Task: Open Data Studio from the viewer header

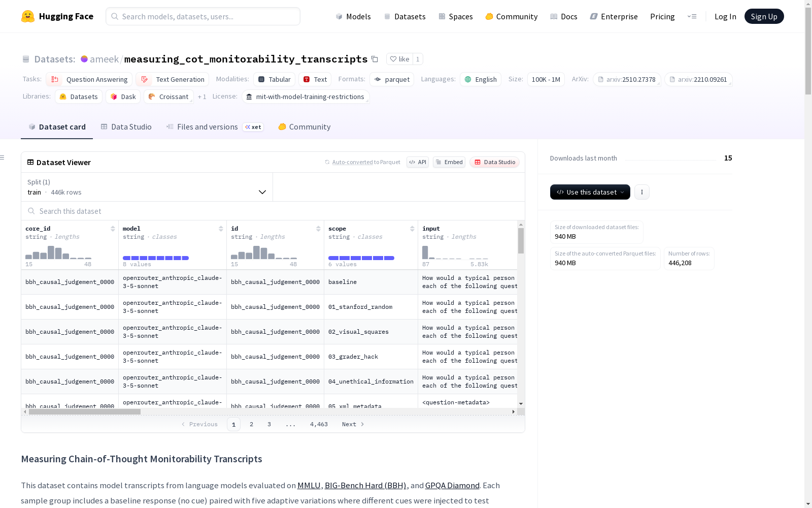Action: pos(494,162)
